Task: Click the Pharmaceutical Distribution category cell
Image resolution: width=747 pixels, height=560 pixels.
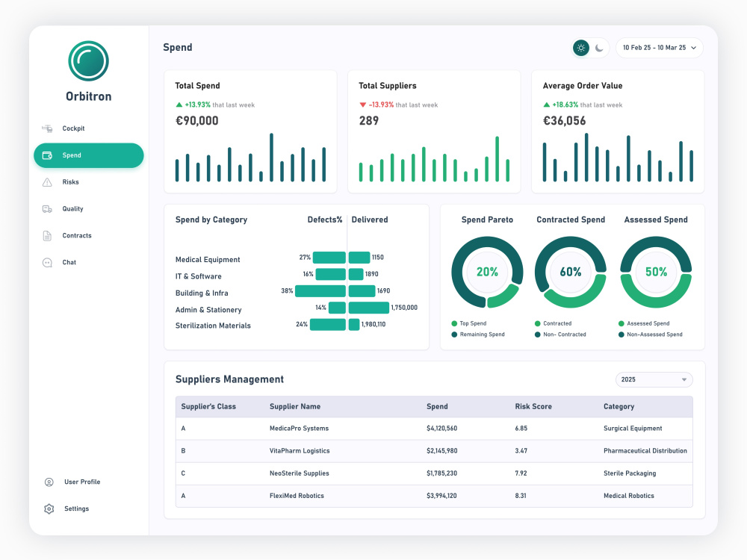Action: click(x=645, y=451)
